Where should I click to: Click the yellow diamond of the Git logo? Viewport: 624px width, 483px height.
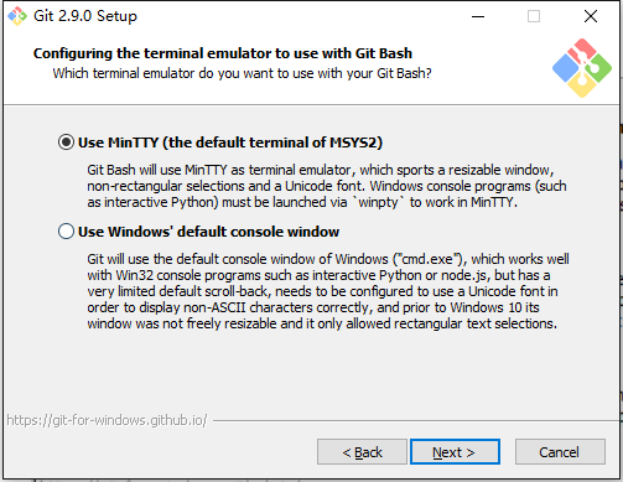pyautogui.click(x=582, y=85)
